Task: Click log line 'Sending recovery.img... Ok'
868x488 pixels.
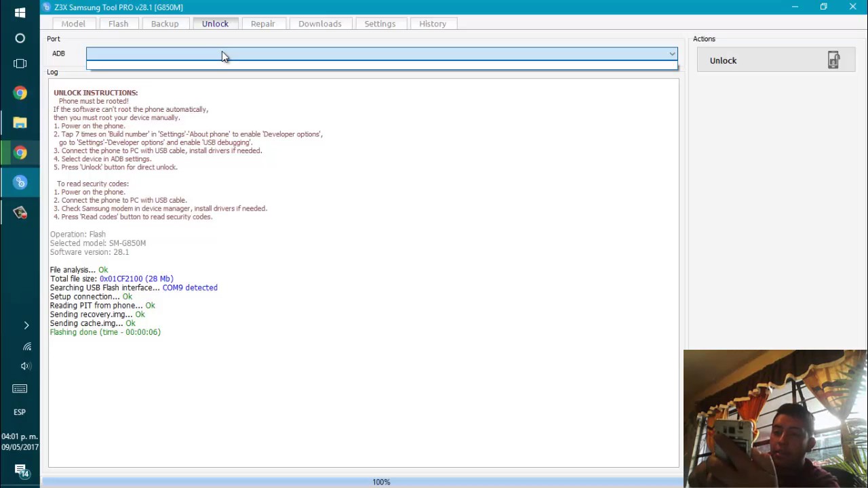Action: (97, 314)
